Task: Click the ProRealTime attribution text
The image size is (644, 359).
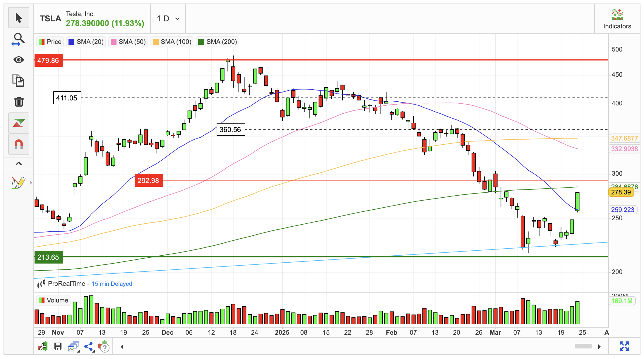Action: pos(66,284)
